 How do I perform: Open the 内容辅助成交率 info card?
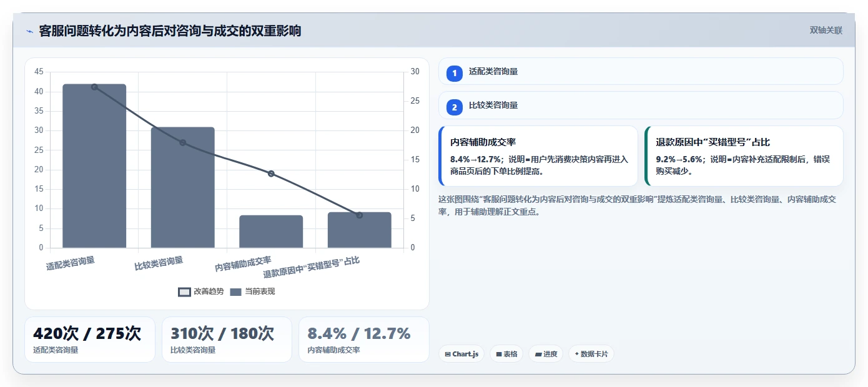point(538,156)
